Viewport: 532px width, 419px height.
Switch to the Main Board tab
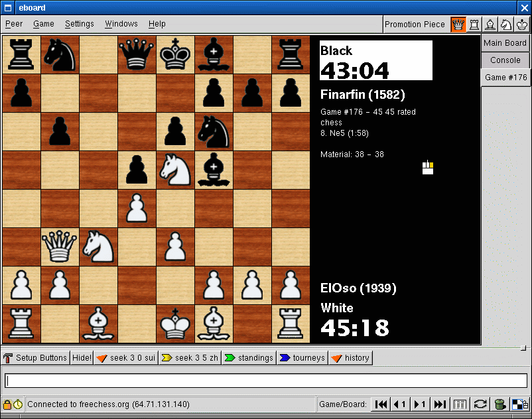tap(505, 43)
